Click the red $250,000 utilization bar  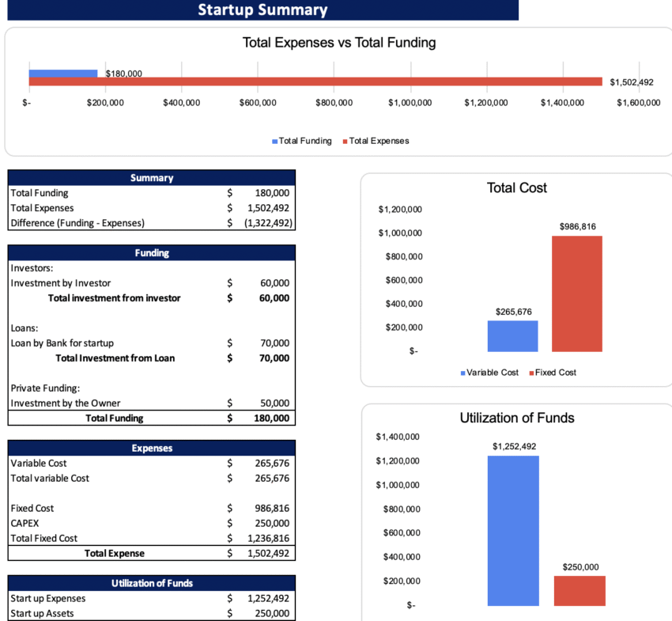click(580, 591)
